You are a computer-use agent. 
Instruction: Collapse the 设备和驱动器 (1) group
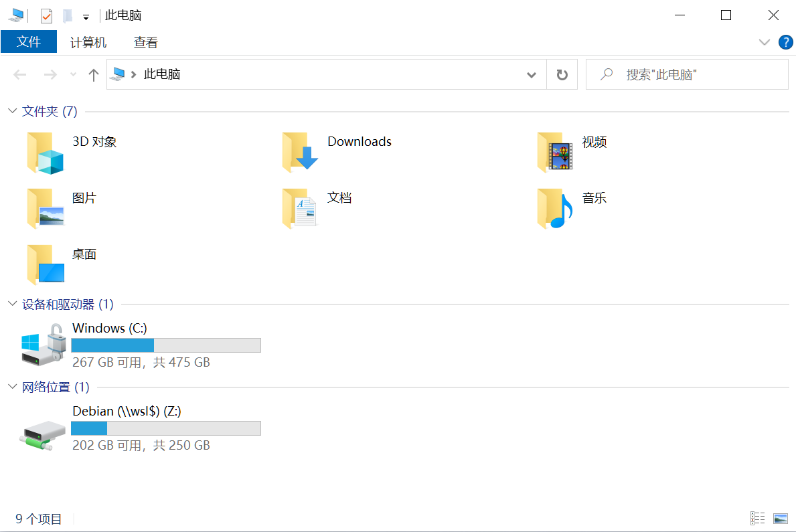coord(13,304)
